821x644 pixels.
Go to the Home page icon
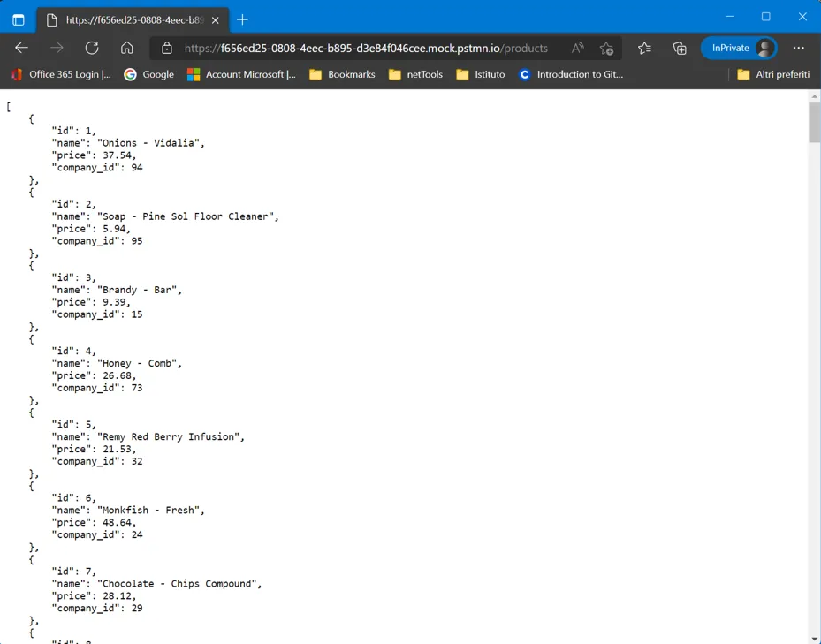(x=126, y=49)
